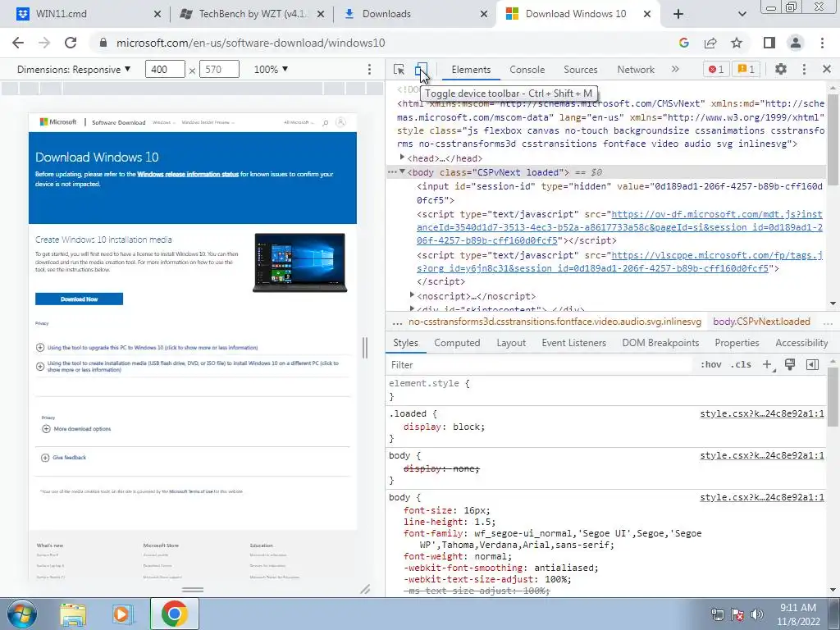Open Windows Media Player from taskbar
The width and height of the screenshot is (840, 630).
123,614
